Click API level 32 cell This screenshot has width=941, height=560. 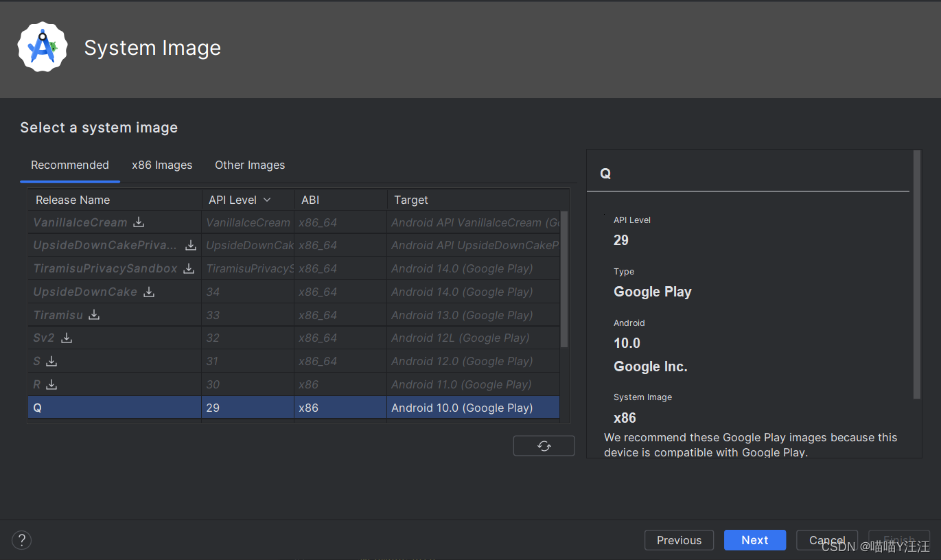[248, 338]
